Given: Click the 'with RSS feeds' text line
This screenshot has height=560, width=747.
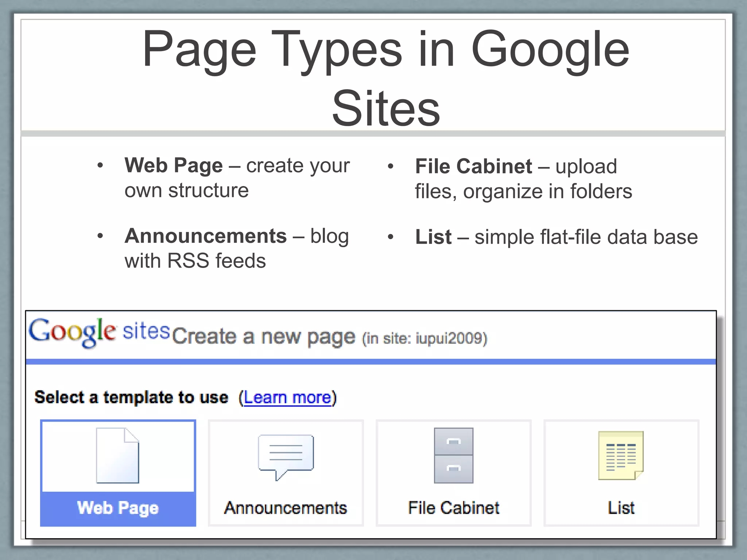Looking at the screenshot, I should click(195, 261).
